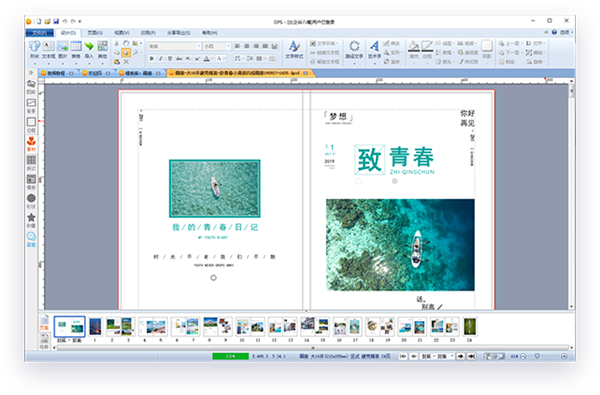Switch to the 页面 ribbon tab

click(95, 33)
